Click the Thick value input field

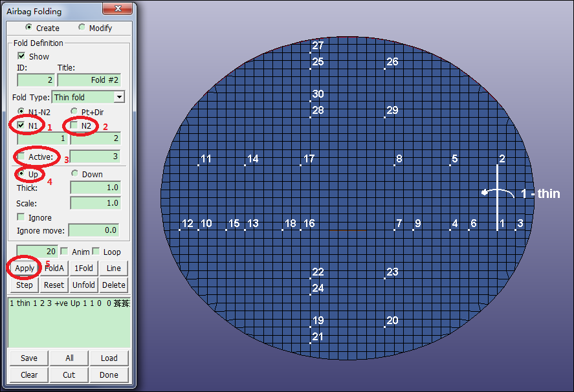point(95,188)
